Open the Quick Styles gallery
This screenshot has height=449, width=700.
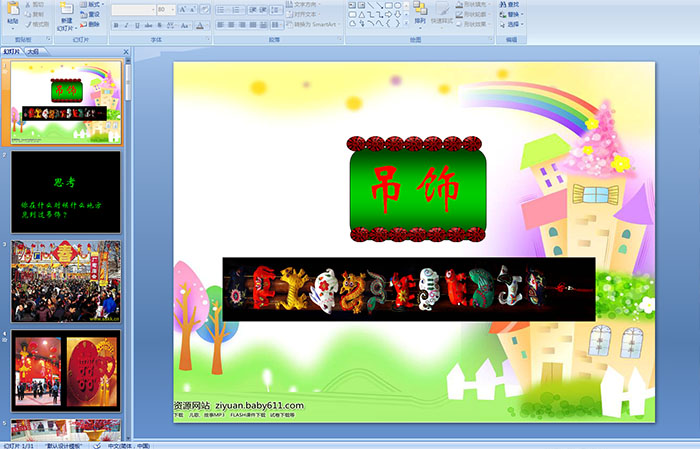pos(442,16)
